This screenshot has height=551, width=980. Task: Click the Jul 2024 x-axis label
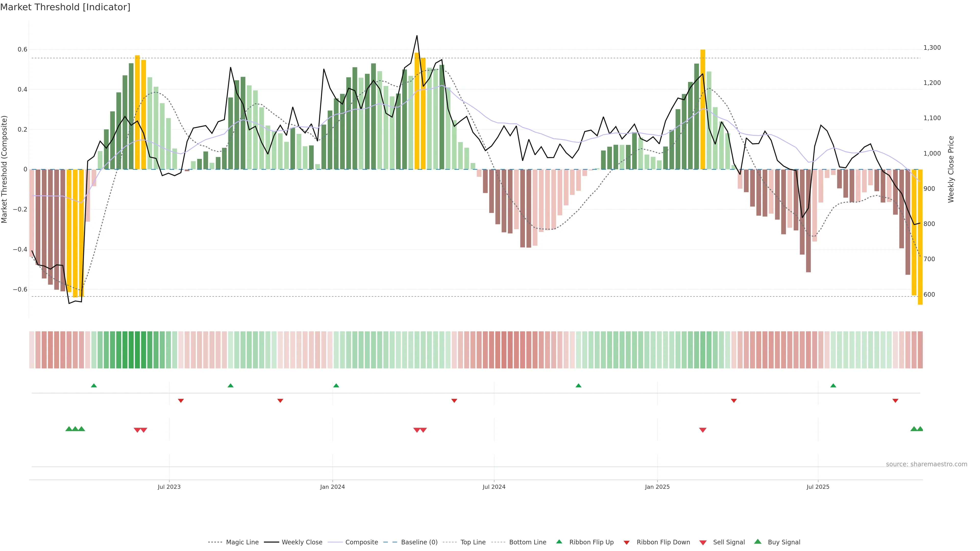pos(494,487)
